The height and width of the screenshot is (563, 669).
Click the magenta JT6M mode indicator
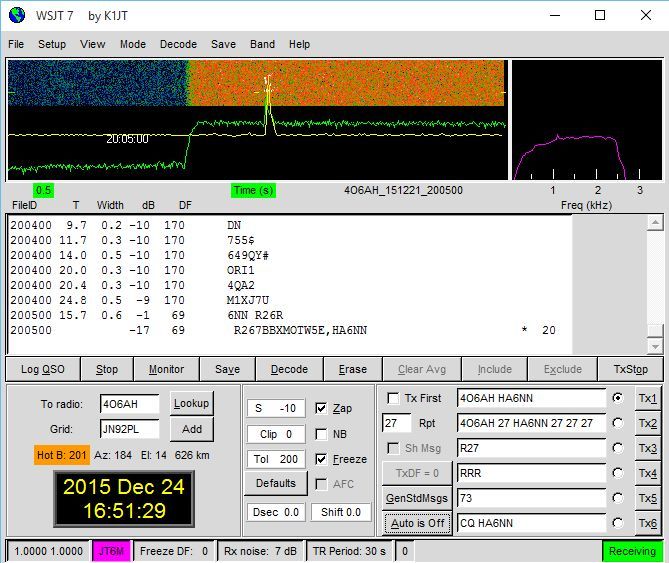(x=112, y=551)
